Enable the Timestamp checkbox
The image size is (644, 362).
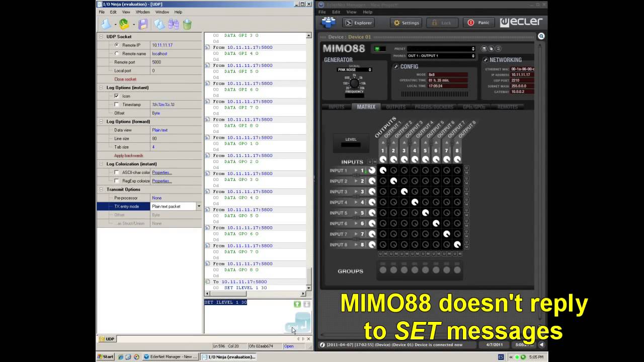[x=117, y=105]
